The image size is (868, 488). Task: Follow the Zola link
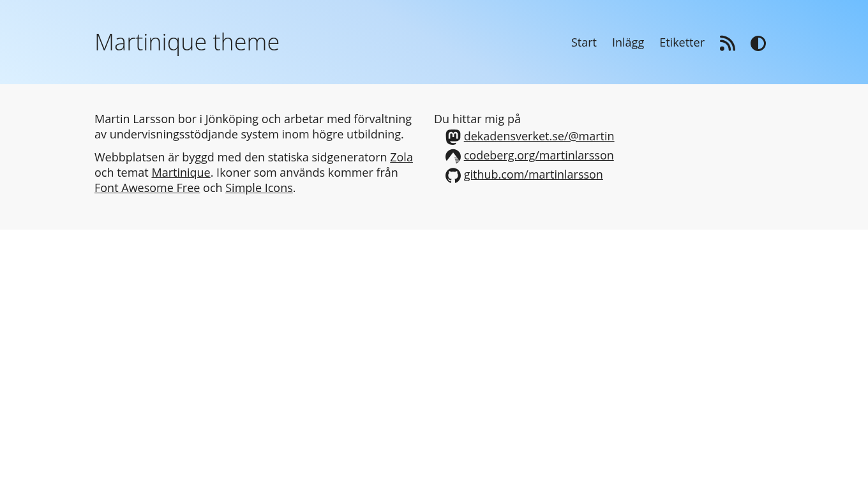tap(401, 157)
